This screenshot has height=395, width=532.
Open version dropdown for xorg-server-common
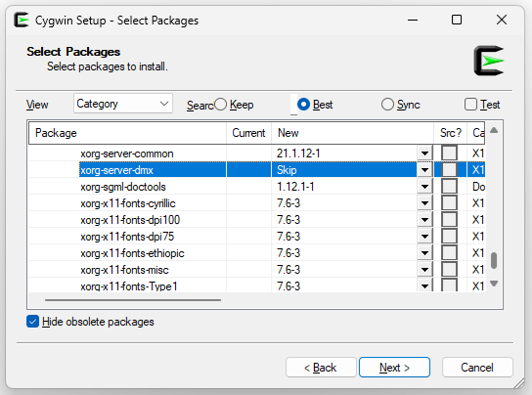(424, 154)
